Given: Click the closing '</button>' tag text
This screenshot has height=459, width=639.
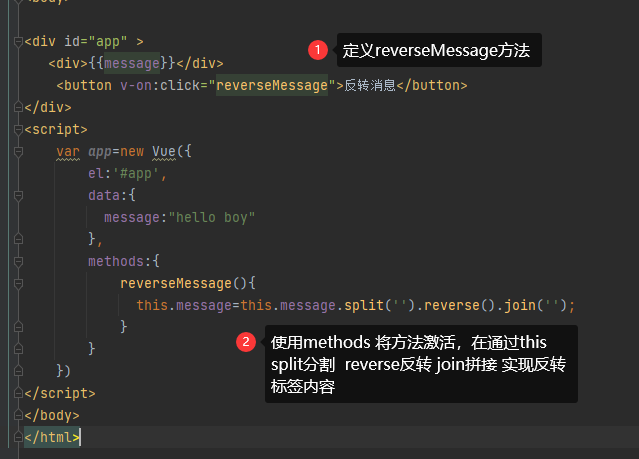Looking at the screenshot, I should pyautogui.click(x=432, y=85).
